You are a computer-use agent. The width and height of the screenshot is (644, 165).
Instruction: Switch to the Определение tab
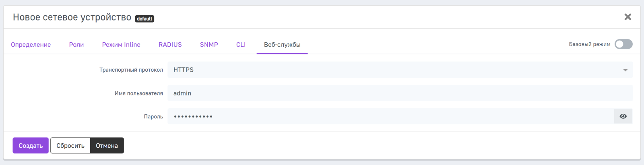click(x=31, y=45)
